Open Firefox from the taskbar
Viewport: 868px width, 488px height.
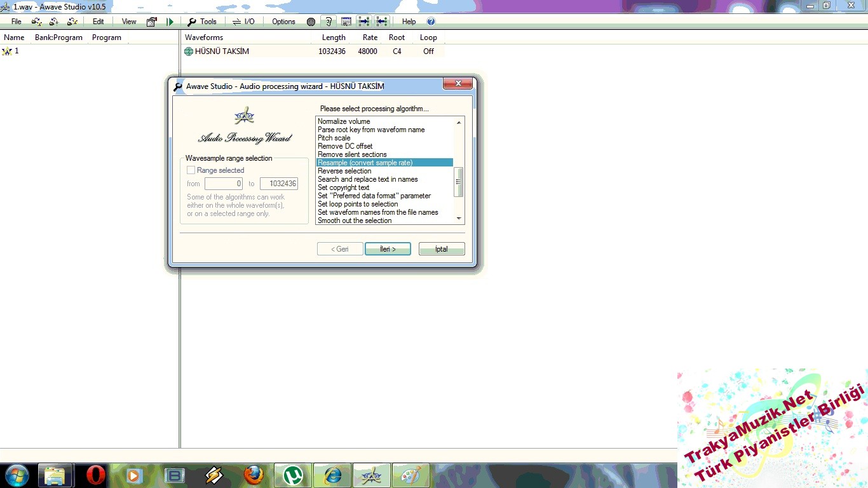point(254,475)
